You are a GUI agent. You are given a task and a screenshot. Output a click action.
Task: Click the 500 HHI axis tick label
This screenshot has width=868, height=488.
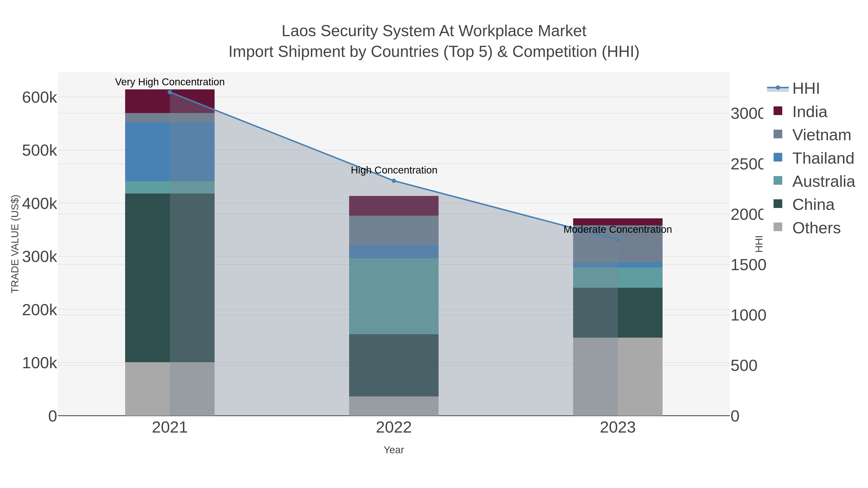pos(744,366)
